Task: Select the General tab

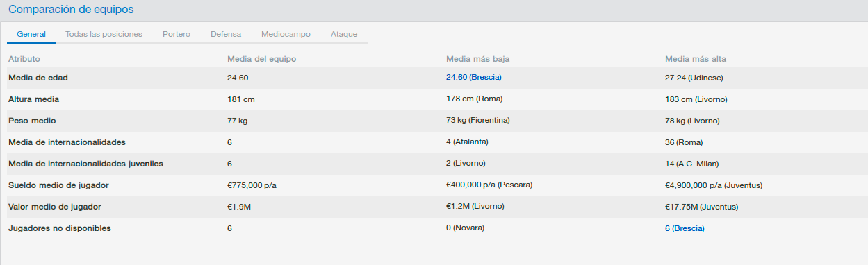Action: 31,34
